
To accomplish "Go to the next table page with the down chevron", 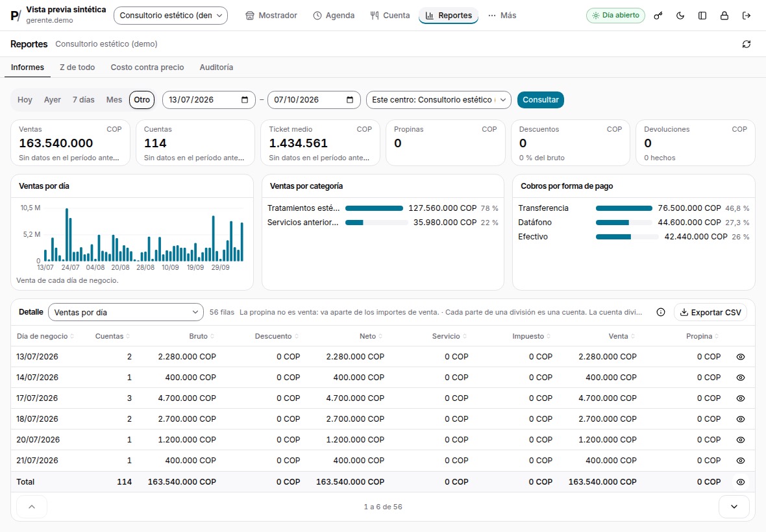I will 734,507.
